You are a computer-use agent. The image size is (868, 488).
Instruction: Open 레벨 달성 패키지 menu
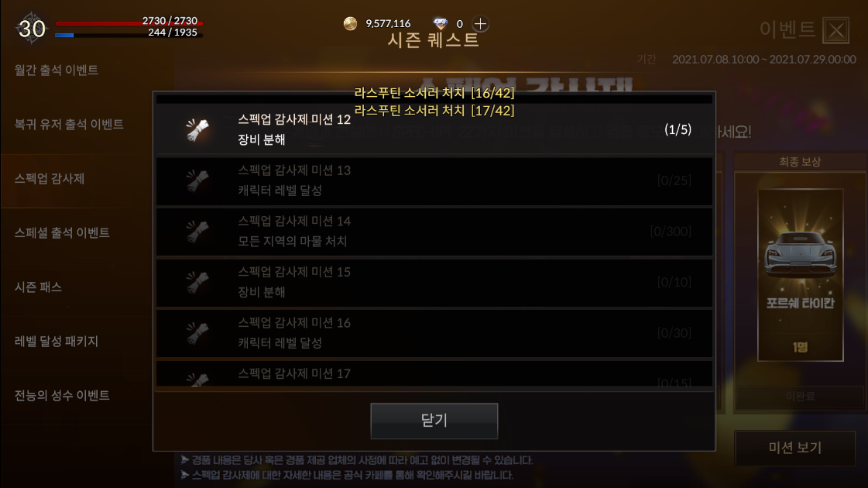57,341
